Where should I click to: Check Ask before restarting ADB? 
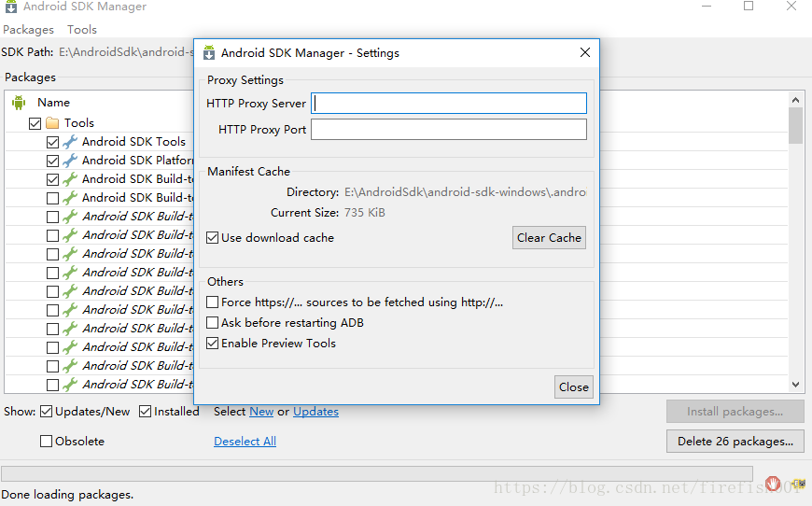[212, 323]
